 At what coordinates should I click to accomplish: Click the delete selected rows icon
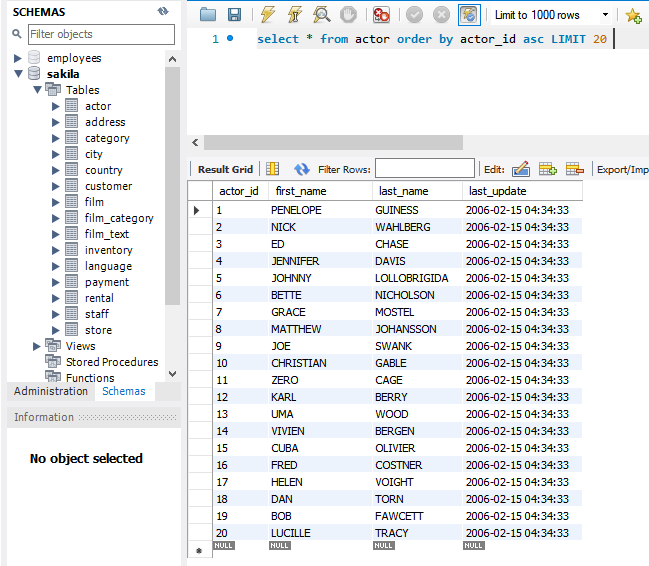574,169
